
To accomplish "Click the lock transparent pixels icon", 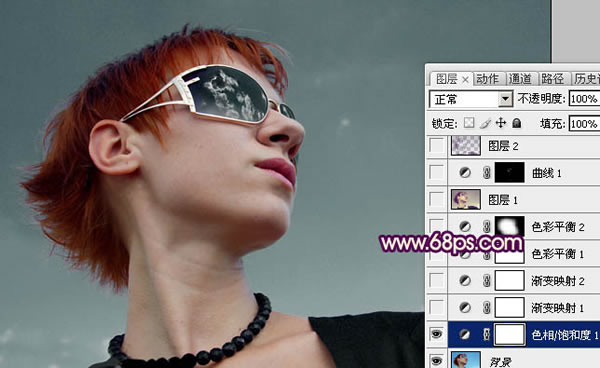I will click(469, 123).
